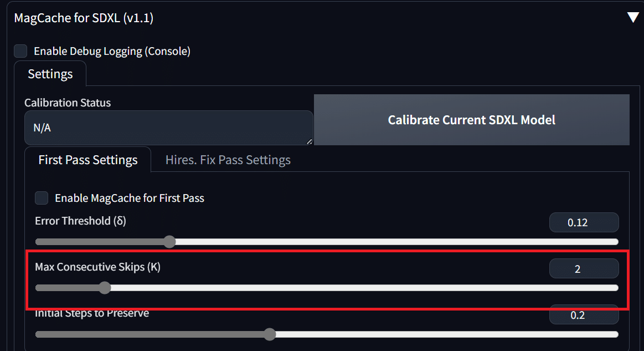This screenshot has width=644, height=351.
Task: Click the Max Consecutive Skips slider handle
Action: [105, 288]
